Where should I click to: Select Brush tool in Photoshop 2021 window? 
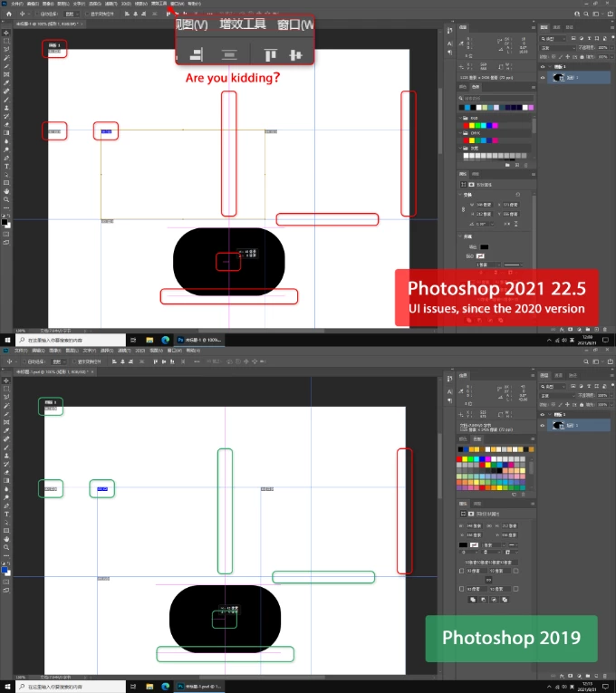pos(6,100)
